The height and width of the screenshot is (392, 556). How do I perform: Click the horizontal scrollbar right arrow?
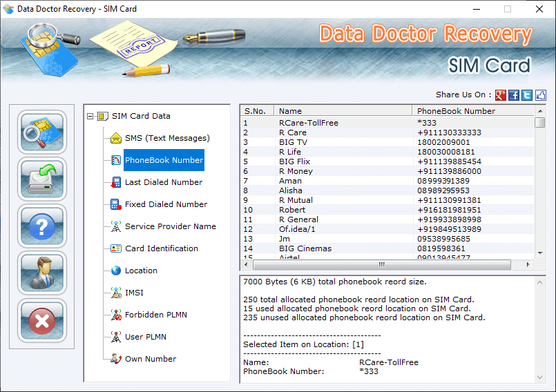[x=528, y=264]
